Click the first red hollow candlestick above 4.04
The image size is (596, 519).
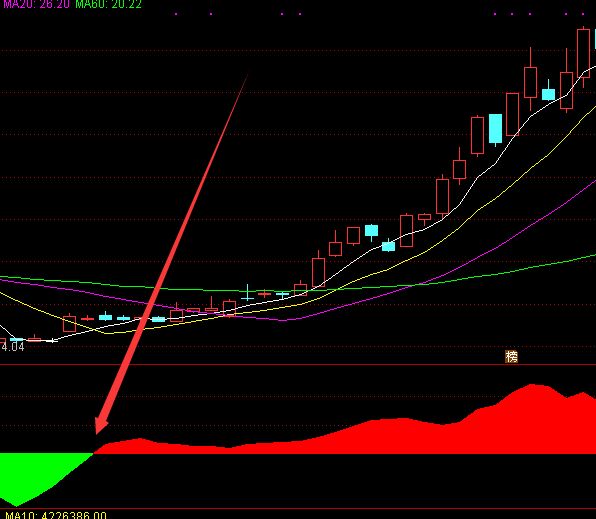(69, 324)
